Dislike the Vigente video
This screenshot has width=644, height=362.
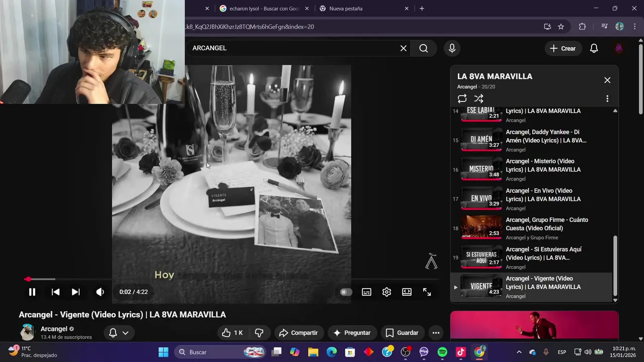tap(259, 333)
